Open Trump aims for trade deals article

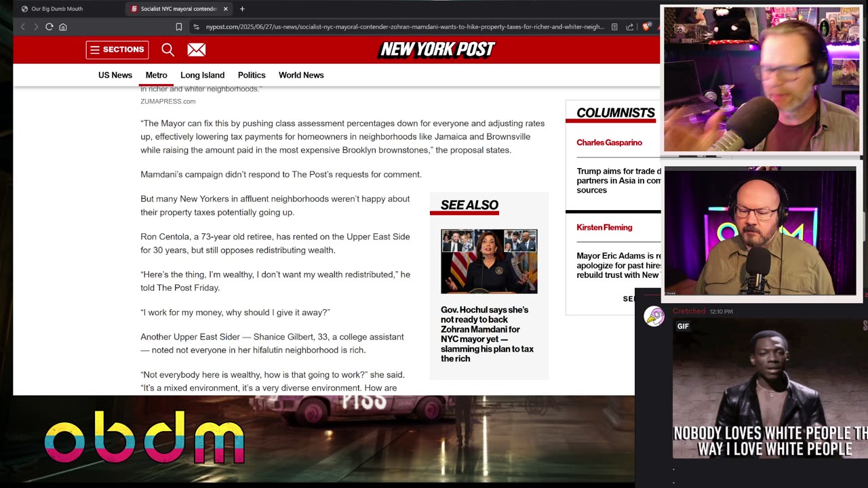point(618,181)
